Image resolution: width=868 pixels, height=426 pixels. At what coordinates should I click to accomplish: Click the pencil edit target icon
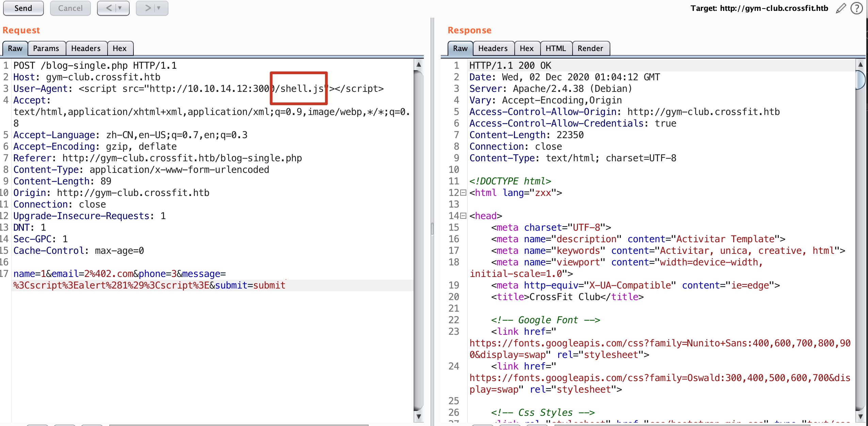click(840, 8)
